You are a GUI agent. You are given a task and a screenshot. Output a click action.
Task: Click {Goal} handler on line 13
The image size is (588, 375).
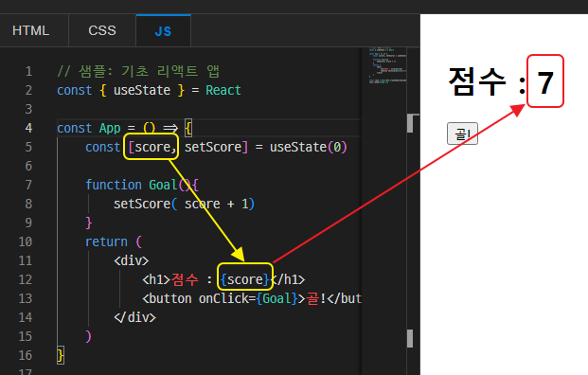277,298
